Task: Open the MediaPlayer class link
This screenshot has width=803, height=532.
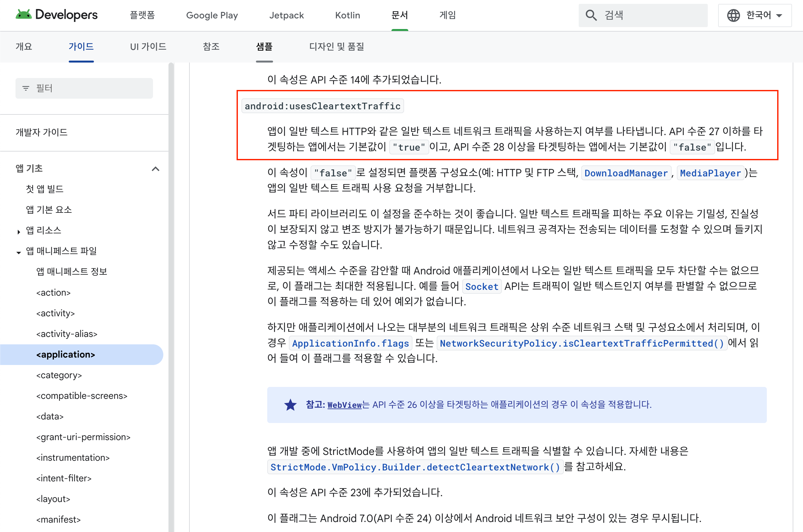Action: click(x=710, y=173)
